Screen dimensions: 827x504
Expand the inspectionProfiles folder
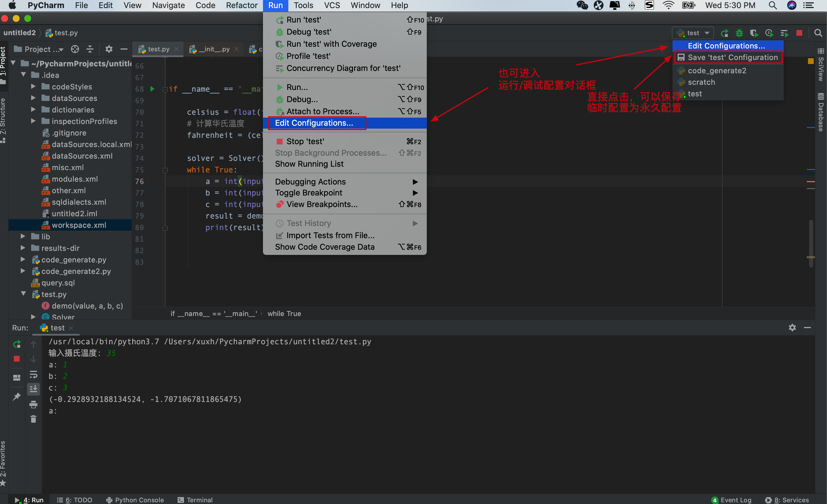click(x=33, y=121)
